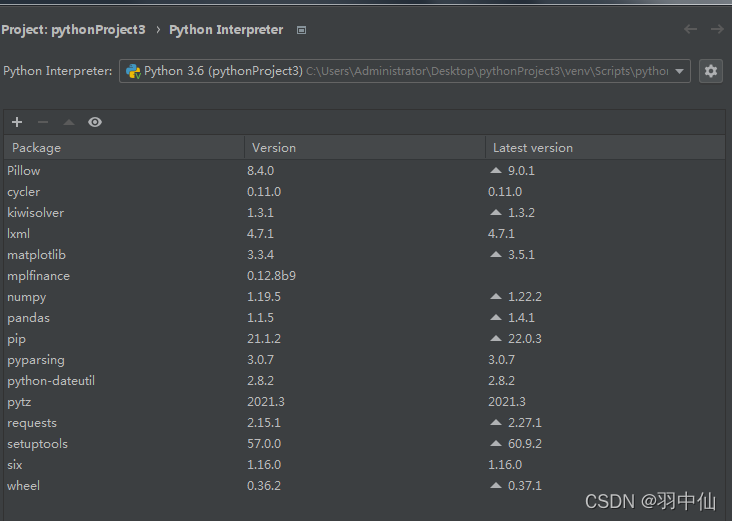The width and height of the screenshot is (732, 521).
Task: Click Python Interpreter breadcrumb title
Action: [x=226, y=30]
